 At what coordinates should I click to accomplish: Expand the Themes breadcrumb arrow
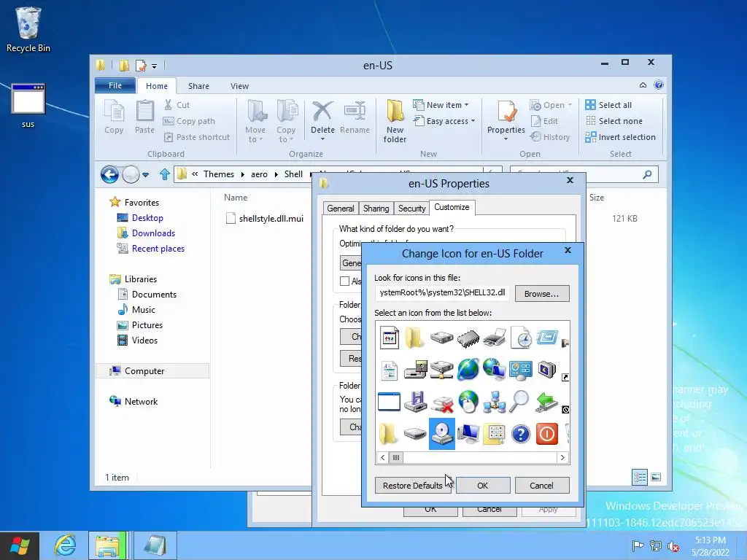[x=242, y=175]
